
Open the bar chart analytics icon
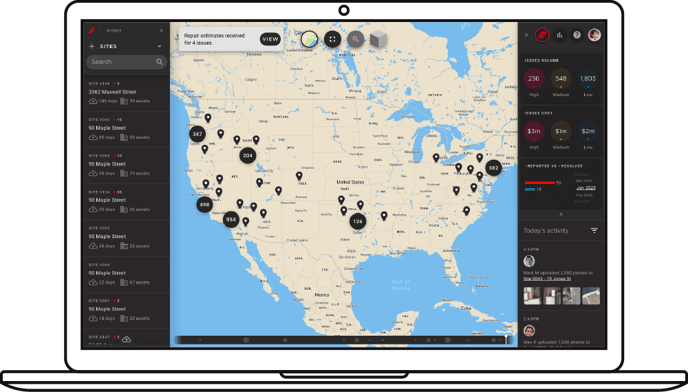[x=559, y=35]
